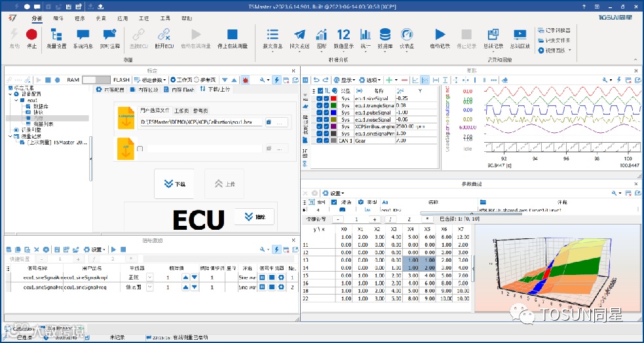The width and height of the screenshot is (644, 343).
Task: Open 系统消息 system messages window
Action: click(x=83, y=39)
